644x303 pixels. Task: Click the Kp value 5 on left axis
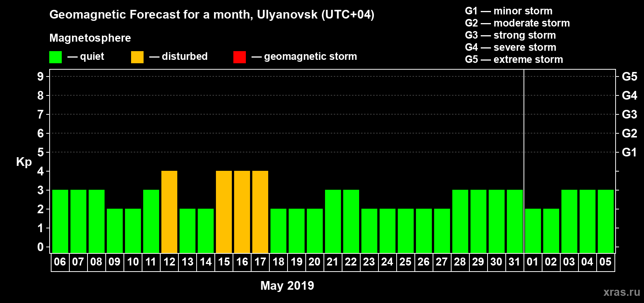(41, 152)
